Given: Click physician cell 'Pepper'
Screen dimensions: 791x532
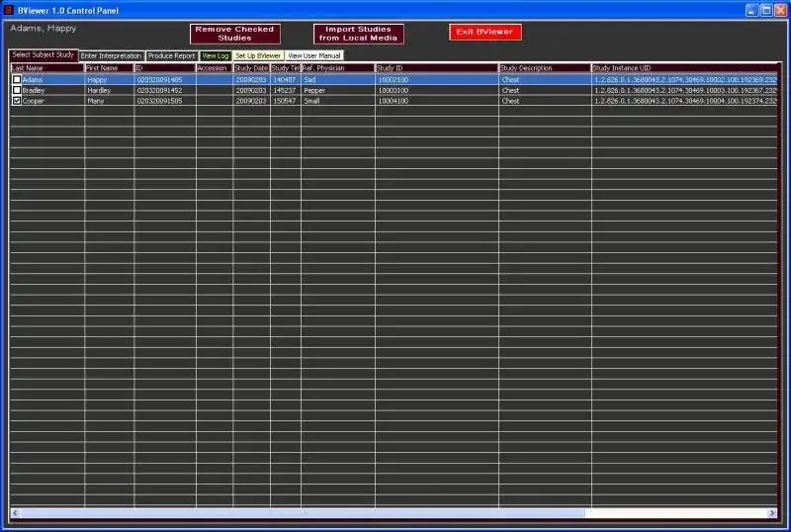Looking at the screenshot, I should click(x=314, y=90).
